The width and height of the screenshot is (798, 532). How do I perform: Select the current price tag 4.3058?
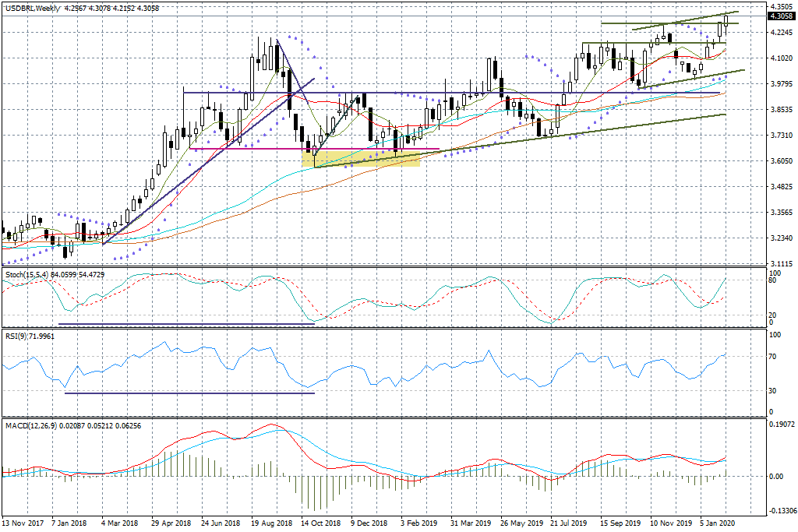(x=780, y=16)
